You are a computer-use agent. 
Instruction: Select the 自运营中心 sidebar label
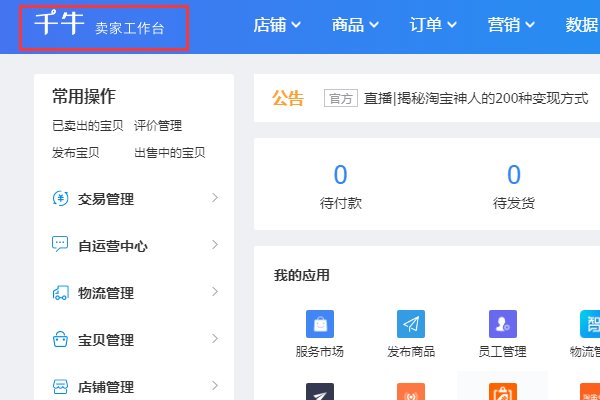(112, 246)
